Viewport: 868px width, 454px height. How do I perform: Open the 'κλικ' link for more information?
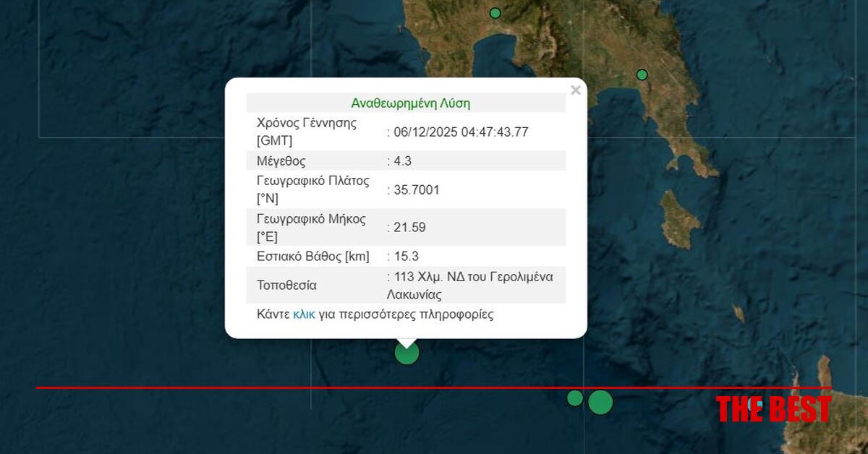coord(304,314)
